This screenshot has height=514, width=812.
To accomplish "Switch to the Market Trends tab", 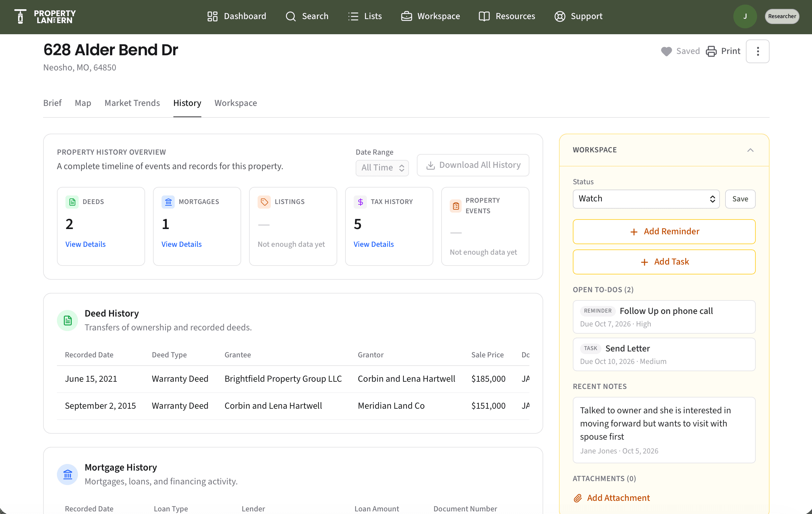I will [x=132, y=103].
